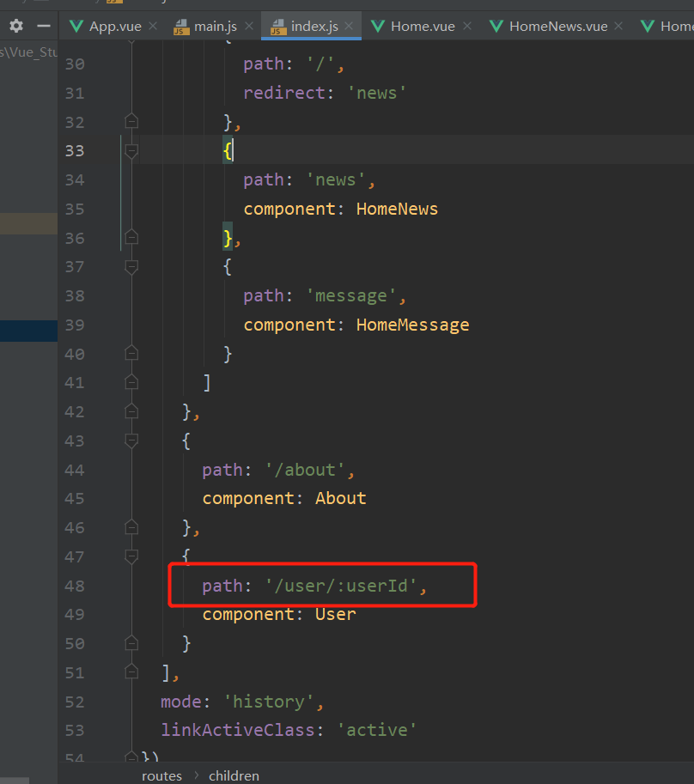Click the 'news' path string on line 34
Screen dimensions: 694x784
coord(336,180)
